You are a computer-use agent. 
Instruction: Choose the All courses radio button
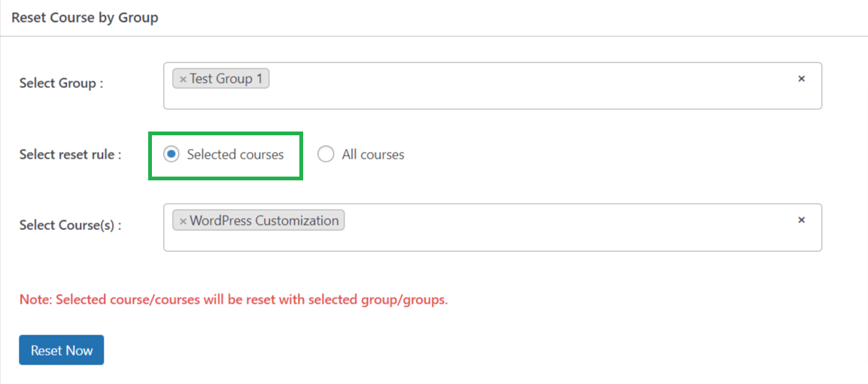[326, 154]
